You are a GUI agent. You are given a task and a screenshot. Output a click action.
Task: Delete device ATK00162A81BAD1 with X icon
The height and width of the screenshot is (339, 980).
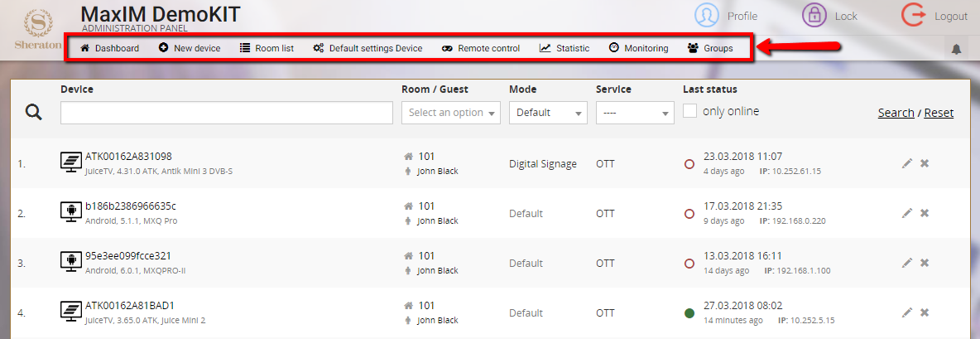925,312
